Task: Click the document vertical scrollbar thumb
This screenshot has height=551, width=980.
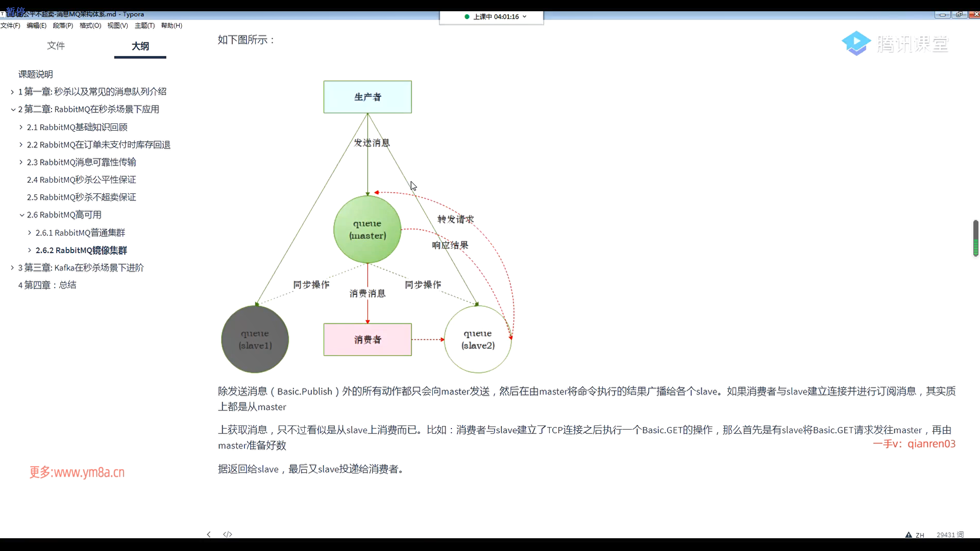Action: click(x=975, y=238)
